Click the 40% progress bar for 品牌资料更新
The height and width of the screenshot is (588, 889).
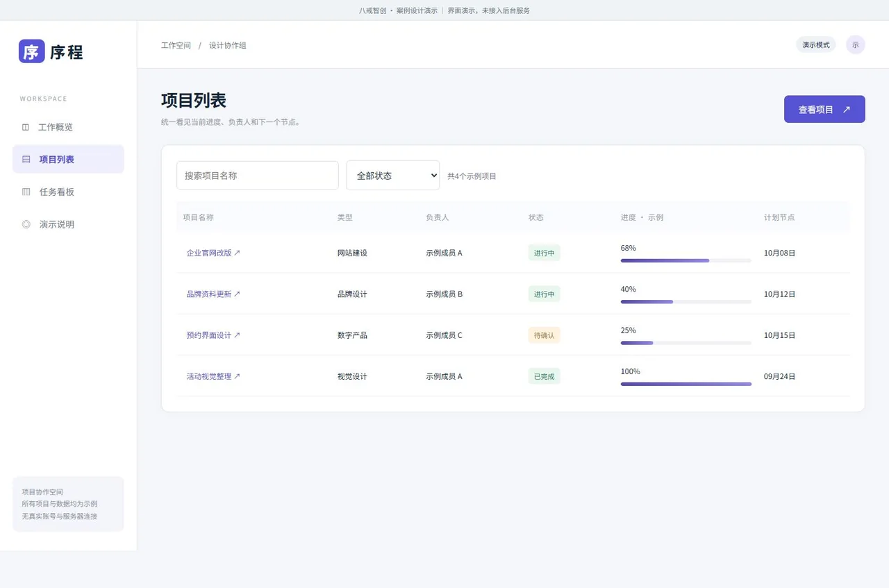(x=686, y=301)
